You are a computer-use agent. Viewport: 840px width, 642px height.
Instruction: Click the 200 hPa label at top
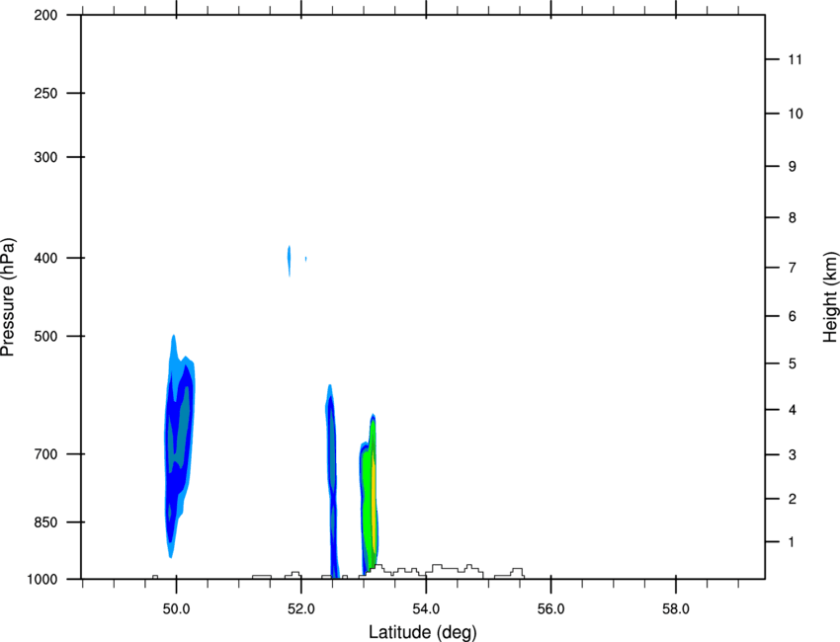click(45, 15)
